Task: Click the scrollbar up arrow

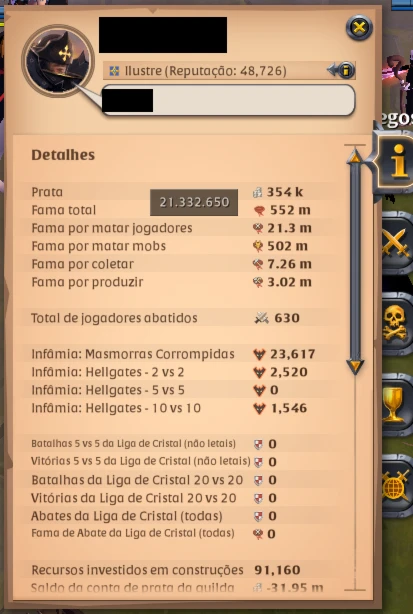Action: 355,156
